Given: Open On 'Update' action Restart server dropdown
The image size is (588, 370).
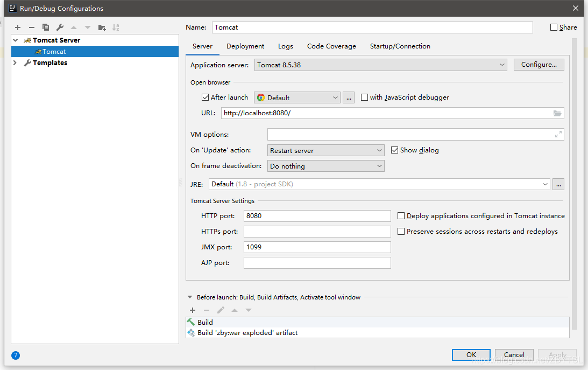Looking at the screenshot, I should pyautogui.click(x=326, y=150).
